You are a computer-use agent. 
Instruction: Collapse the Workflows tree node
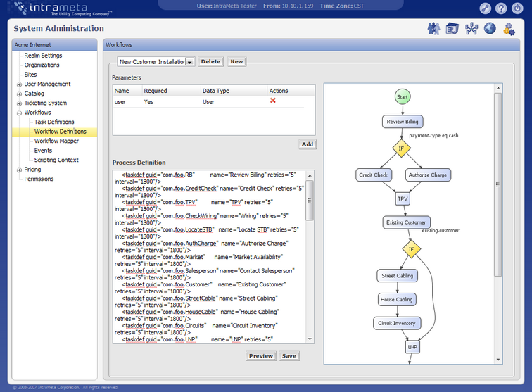click(x=19, y=113)
